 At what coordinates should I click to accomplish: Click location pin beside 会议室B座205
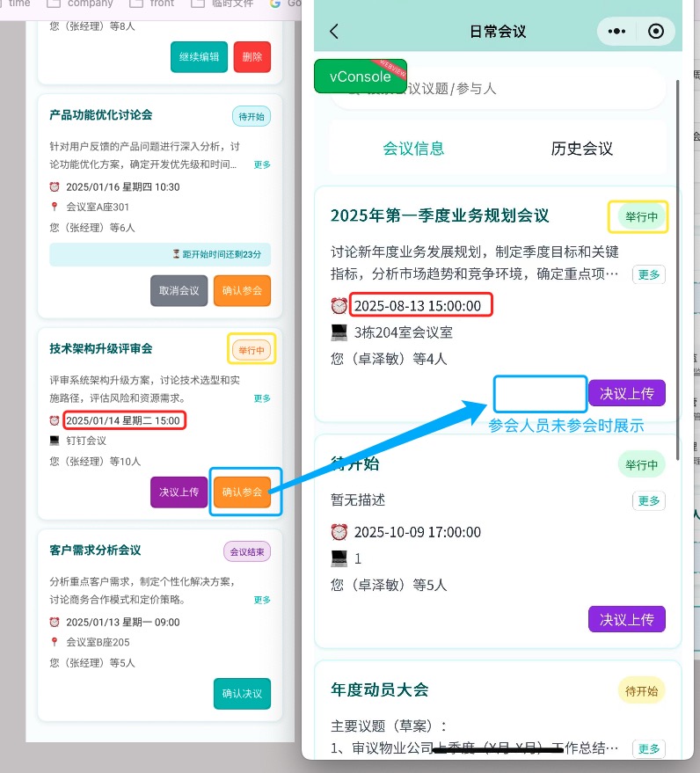tap(55, 642)
